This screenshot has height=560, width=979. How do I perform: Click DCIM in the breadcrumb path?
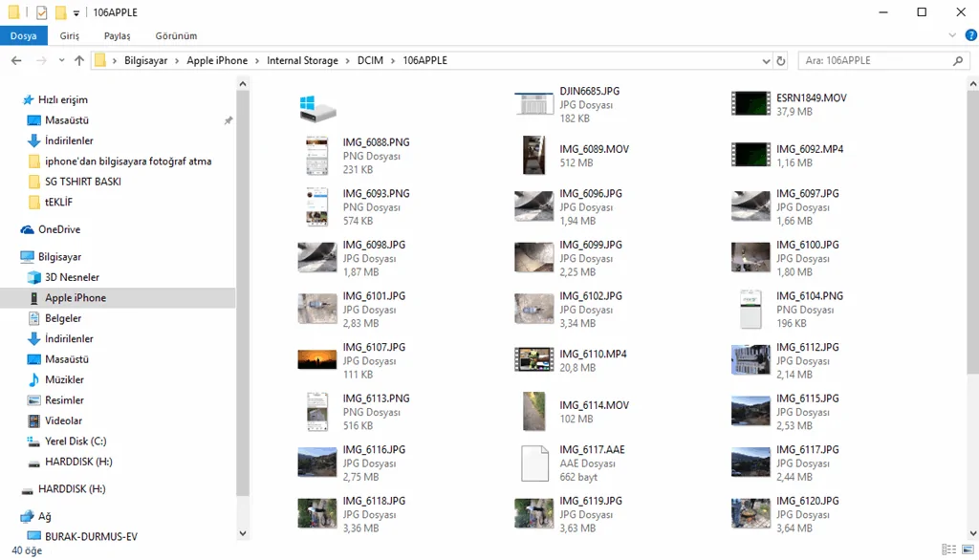click(370, 60)
